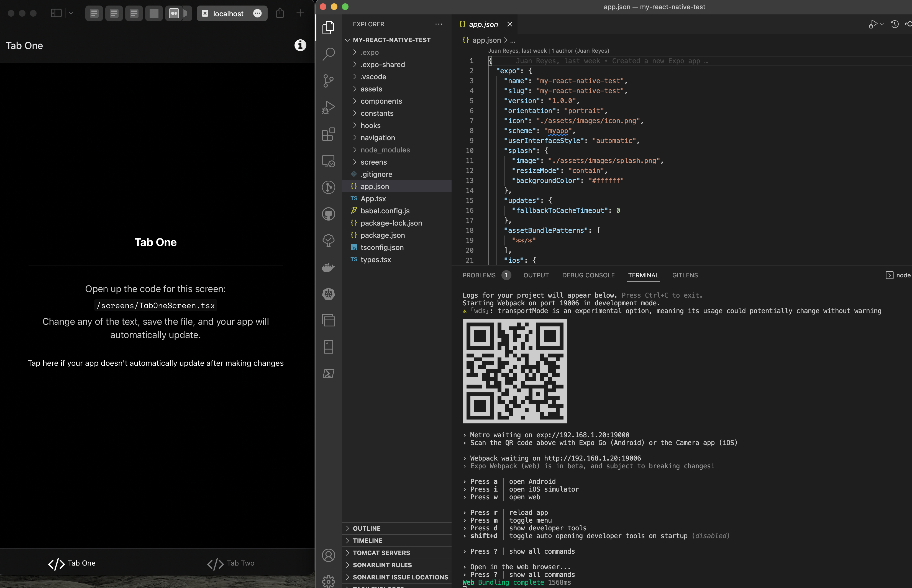Expand the TIMELINE section
The height and width of the screenshot is (588, 912).
click(367, 541)
